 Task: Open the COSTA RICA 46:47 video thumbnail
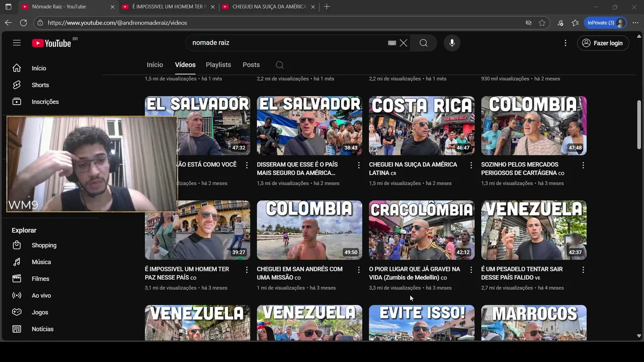coord(422,126)
